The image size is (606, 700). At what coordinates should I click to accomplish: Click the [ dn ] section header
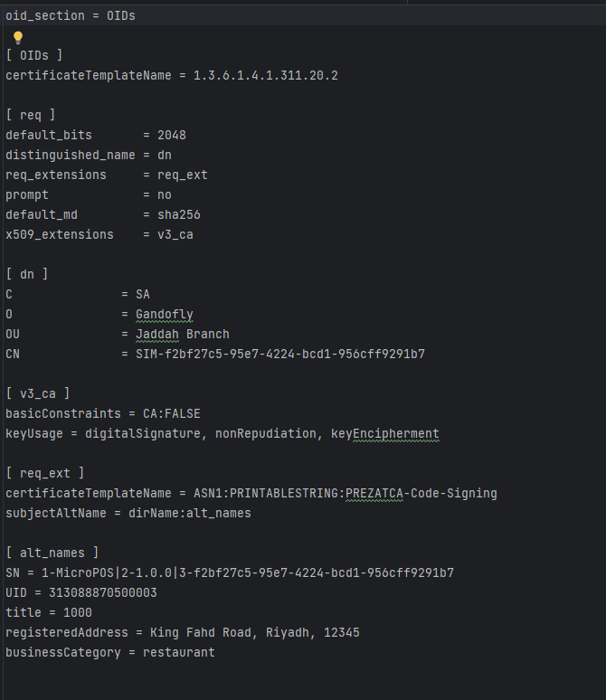(27, 274)
